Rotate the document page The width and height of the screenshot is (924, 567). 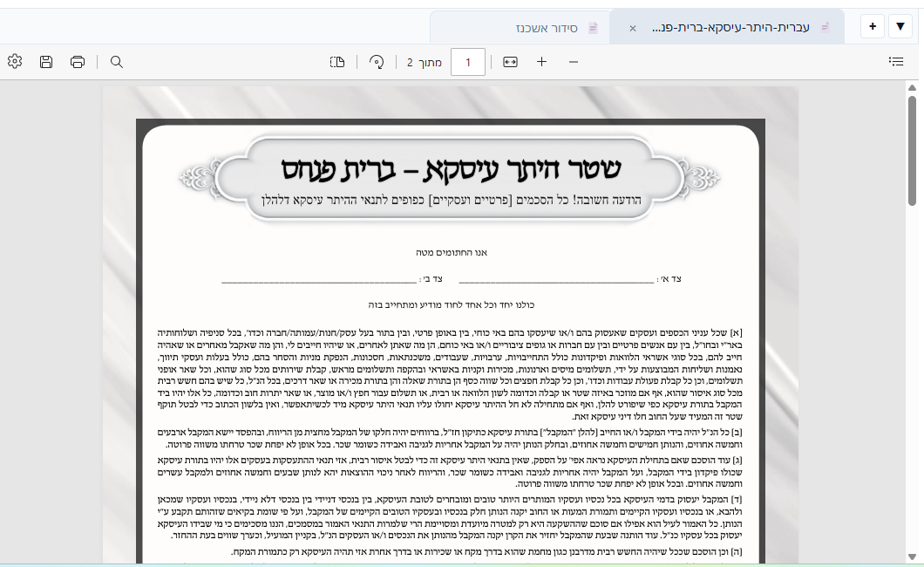pyautogui.click(x=375, y=61)
